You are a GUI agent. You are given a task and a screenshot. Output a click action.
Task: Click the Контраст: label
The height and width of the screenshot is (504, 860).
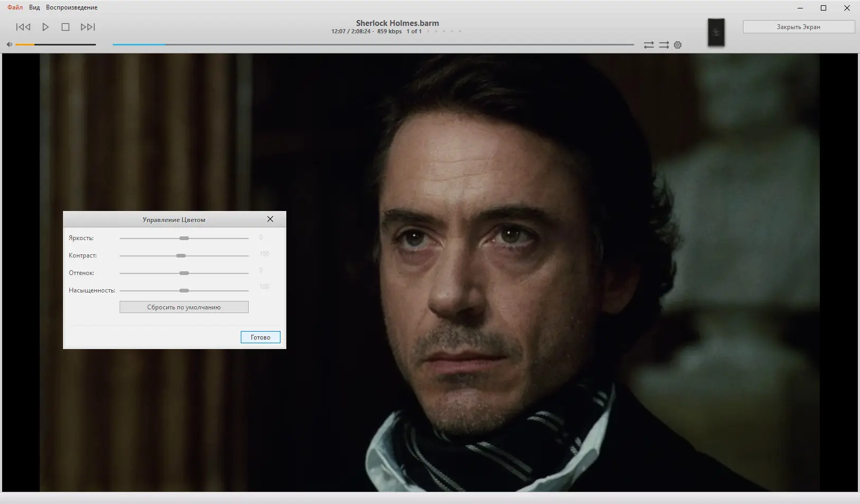(x=83, y=255)
